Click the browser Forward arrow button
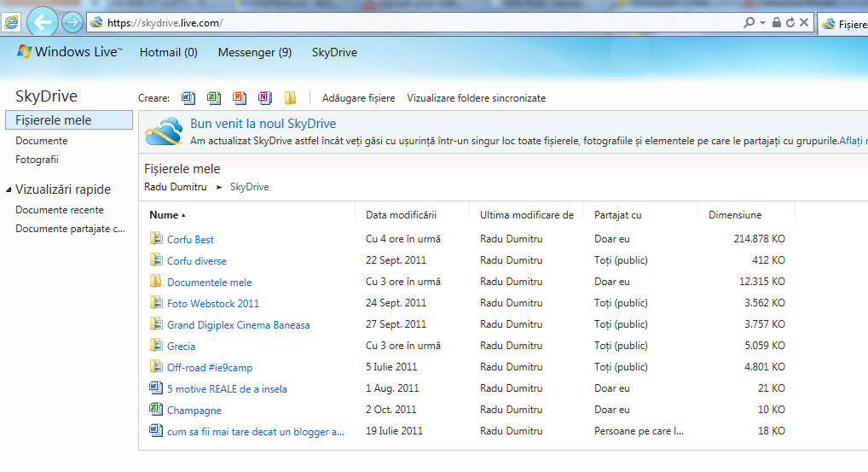This screenshot has height=472, width=868. pos(72,23)
